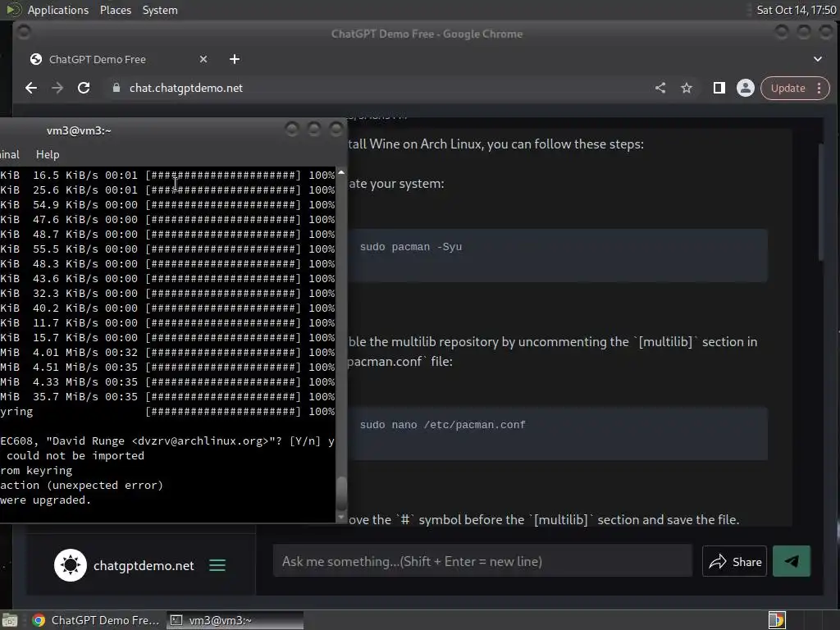Click the terminal scrollbar thumb
This screenshot has height=630, width=840.
(x=341, y=493)
